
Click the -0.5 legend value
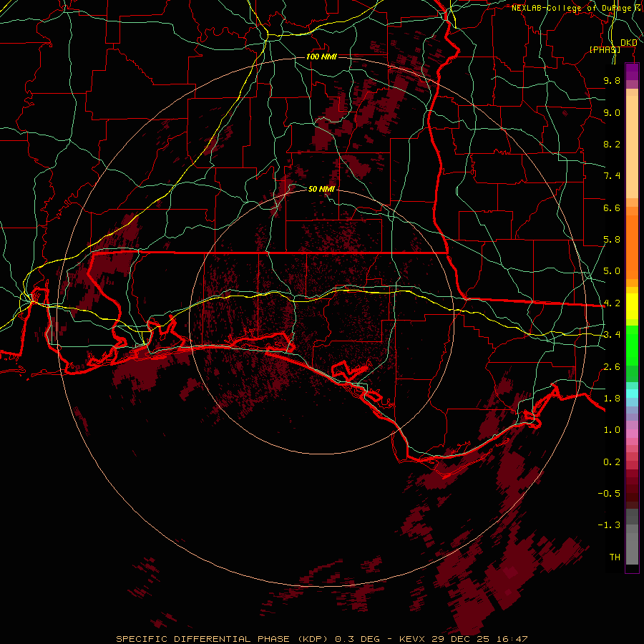click(609, 494)
